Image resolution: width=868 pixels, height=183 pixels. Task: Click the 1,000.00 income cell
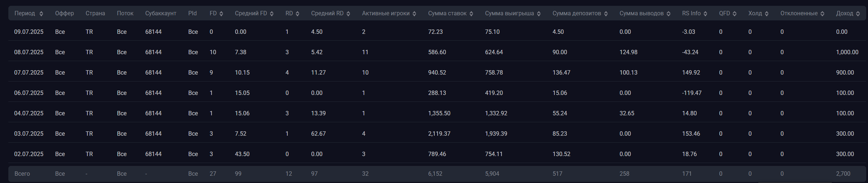[x=847, y=52]
